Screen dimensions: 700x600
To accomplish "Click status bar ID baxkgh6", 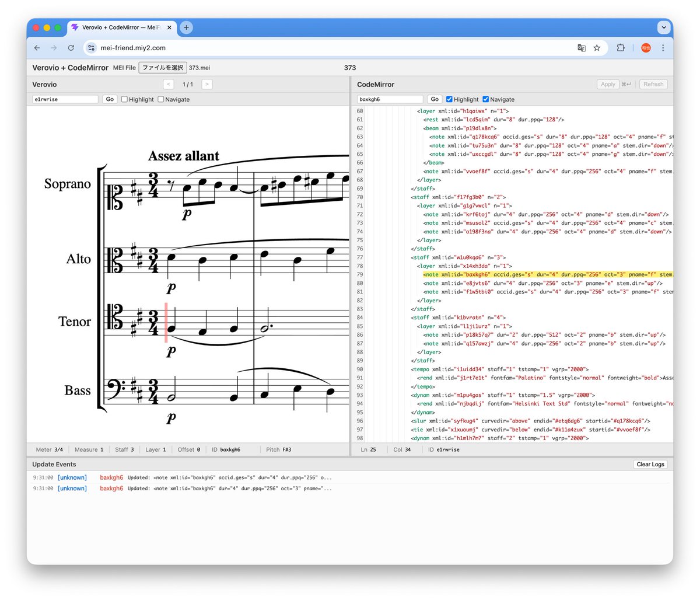I will [226, 450].
